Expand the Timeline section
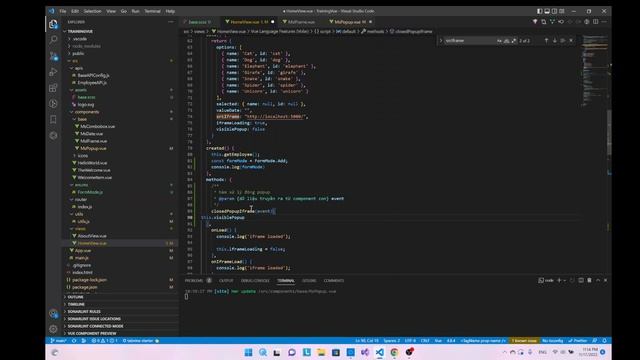 point(76,304)
